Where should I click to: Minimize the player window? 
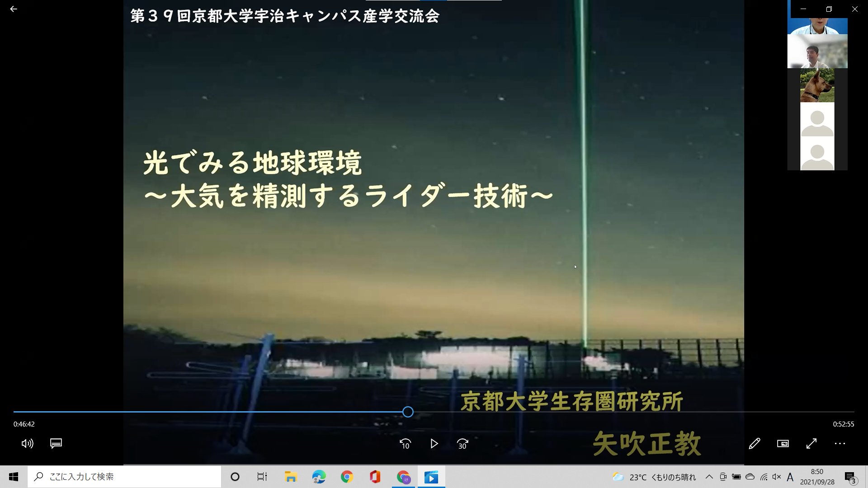click(x=803, y=9)
